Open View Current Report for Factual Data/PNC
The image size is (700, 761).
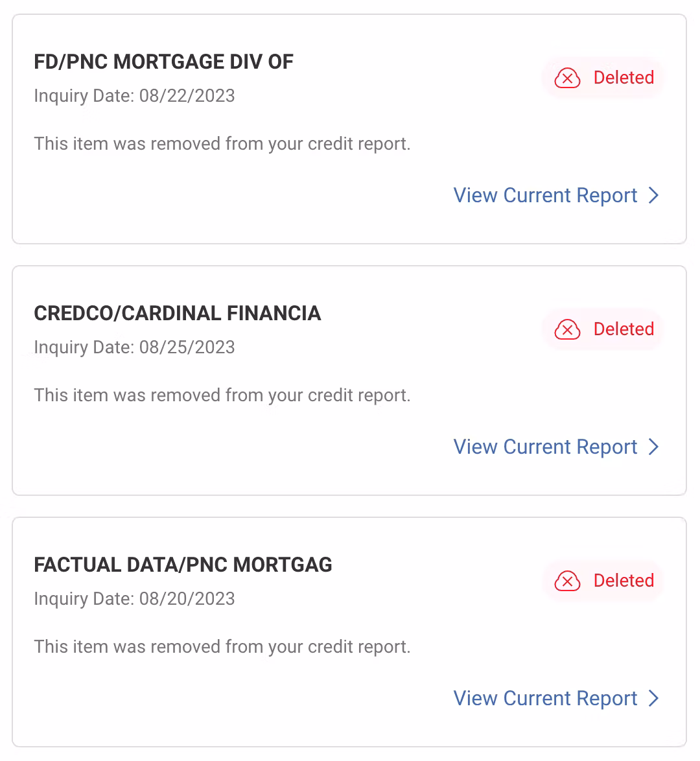[x=545, y=698]
